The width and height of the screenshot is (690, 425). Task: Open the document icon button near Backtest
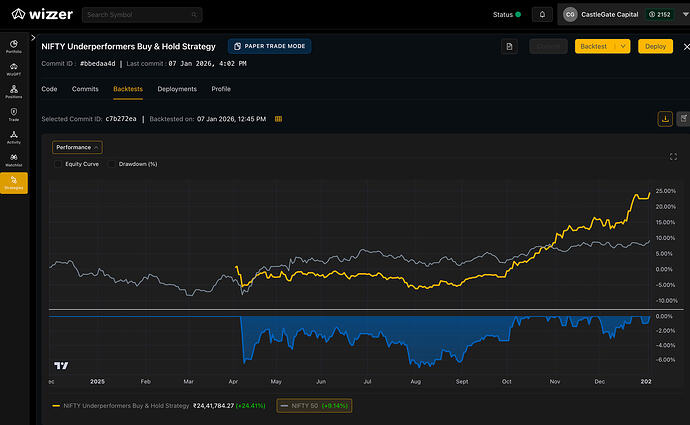[509, 46]
